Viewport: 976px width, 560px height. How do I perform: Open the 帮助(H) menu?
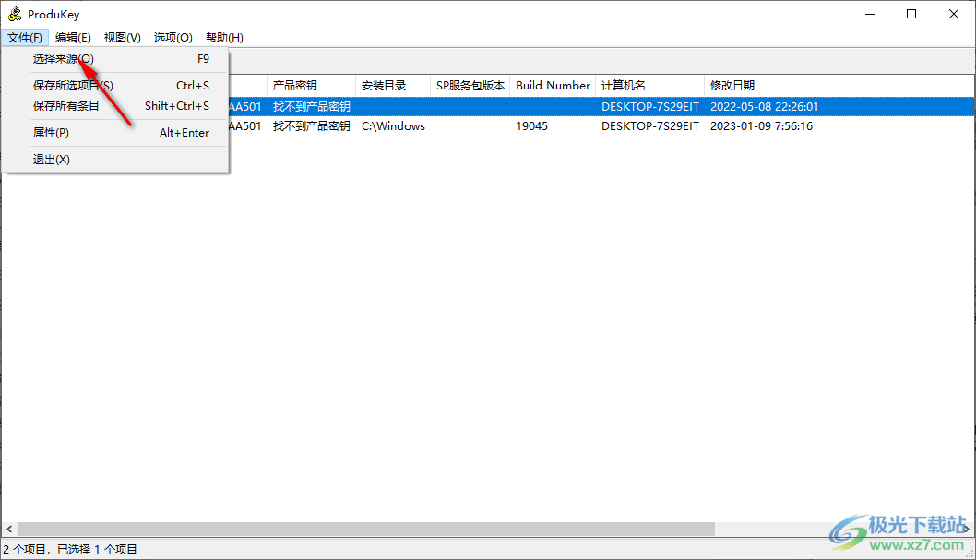click(224, 37)
